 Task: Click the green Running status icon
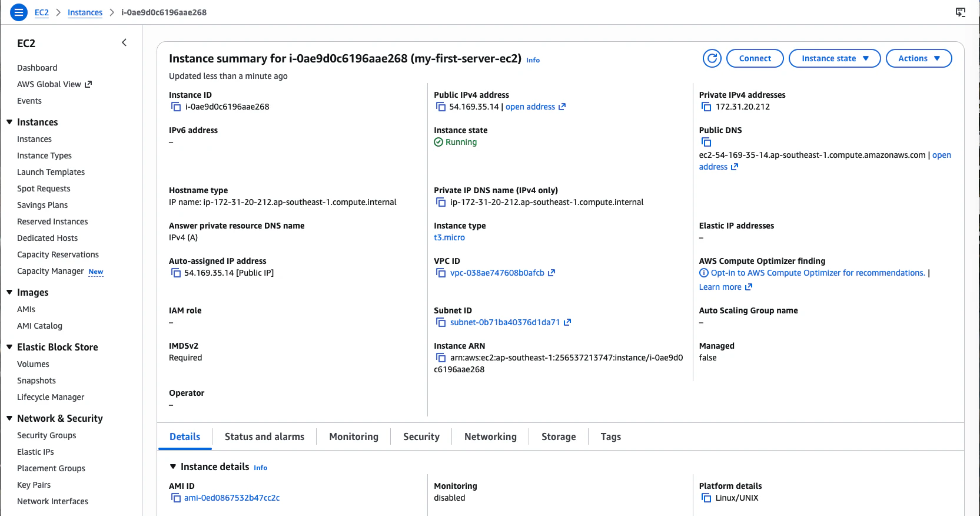point(438,142)
